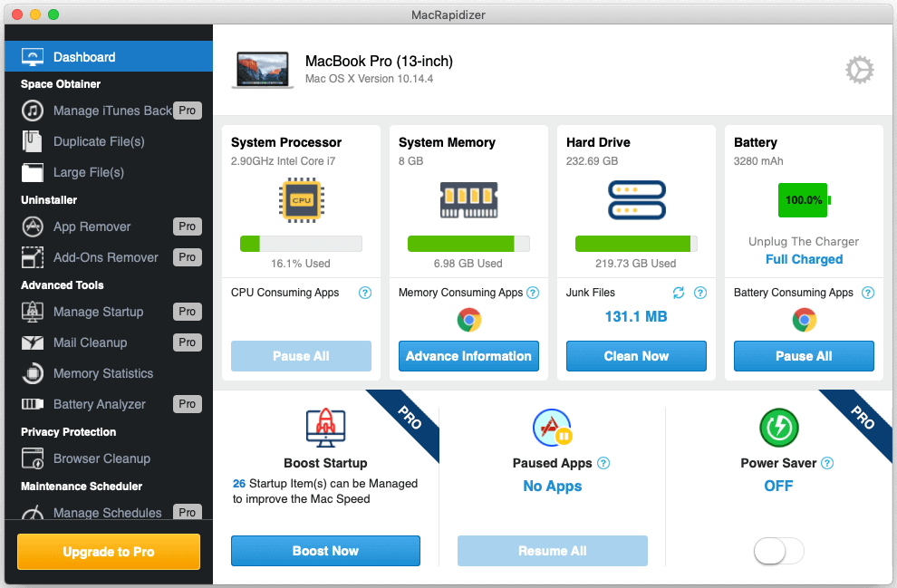
Task: Click Pause All under Battery Consuming Apps
Action: pos(804,356)
